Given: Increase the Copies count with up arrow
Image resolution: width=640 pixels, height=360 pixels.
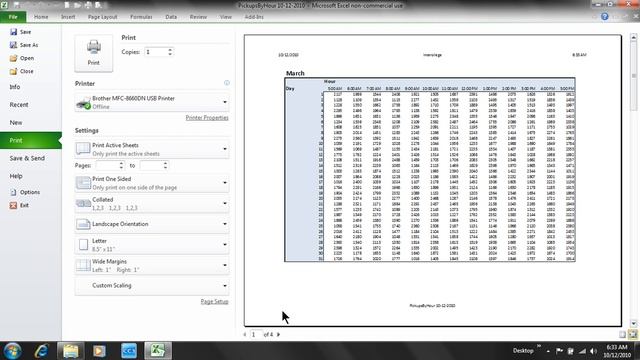Looking at the screenshot, I should coord(170,49).
